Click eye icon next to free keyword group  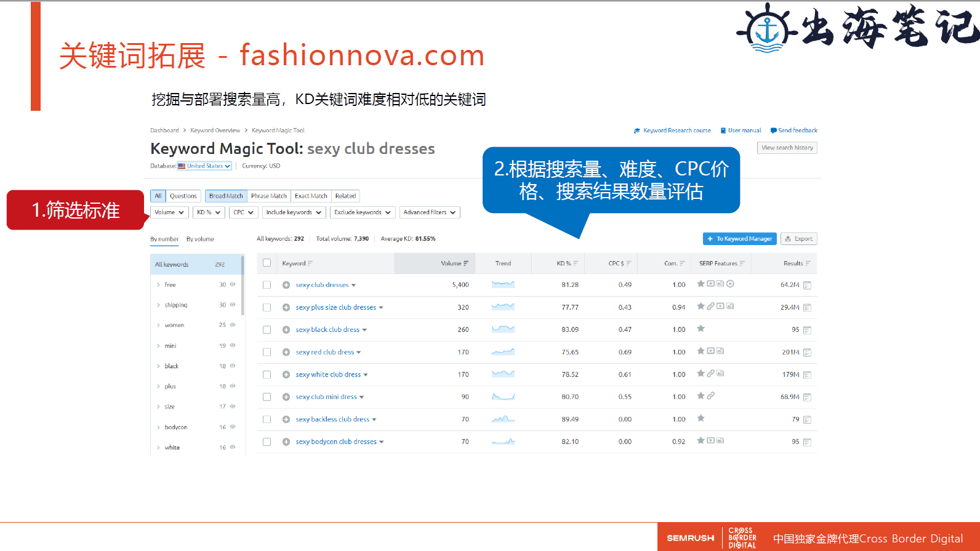point(233,284)
